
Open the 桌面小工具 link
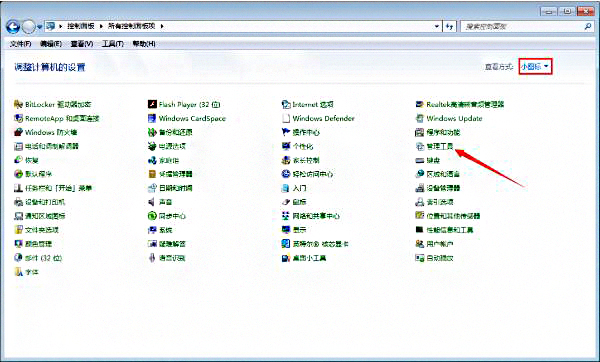point(309,258)
